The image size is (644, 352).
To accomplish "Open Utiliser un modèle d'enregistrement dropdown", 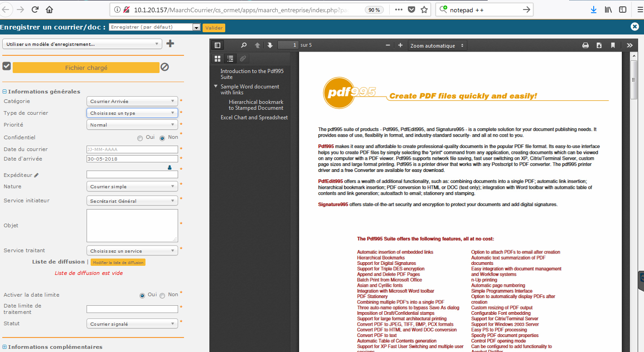I will pos(82,44).
